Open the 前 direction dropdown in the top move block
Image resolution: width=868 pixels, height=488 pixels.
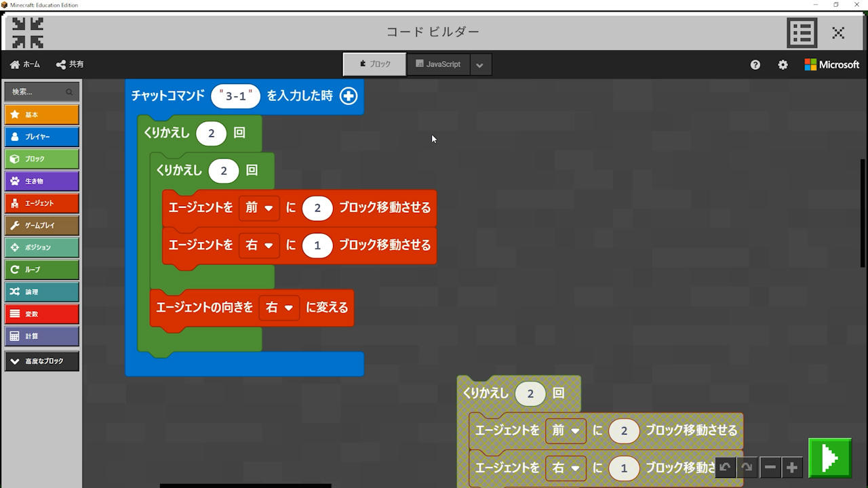pos(259,208)
